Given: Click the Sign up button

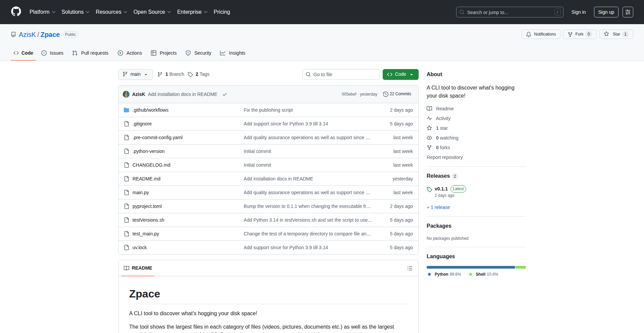Looking at the screenshot, I should tap(606, 12).
